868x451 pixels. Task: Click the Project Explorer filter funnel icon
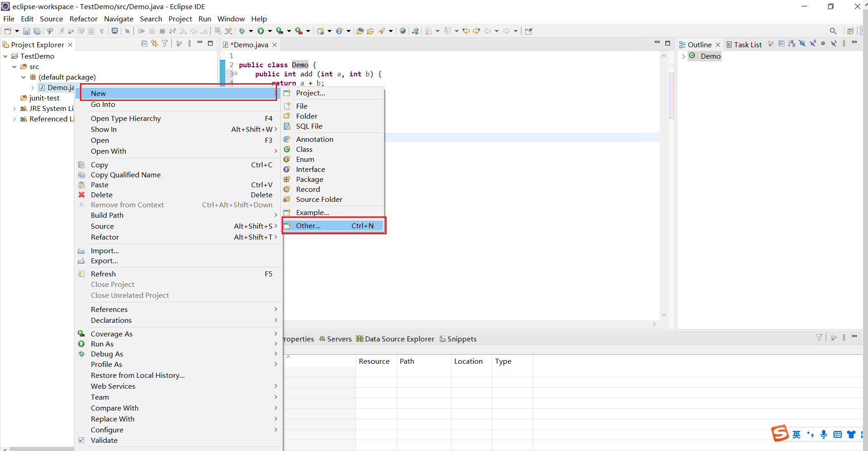pyautogui.click(x=165, y=44)
